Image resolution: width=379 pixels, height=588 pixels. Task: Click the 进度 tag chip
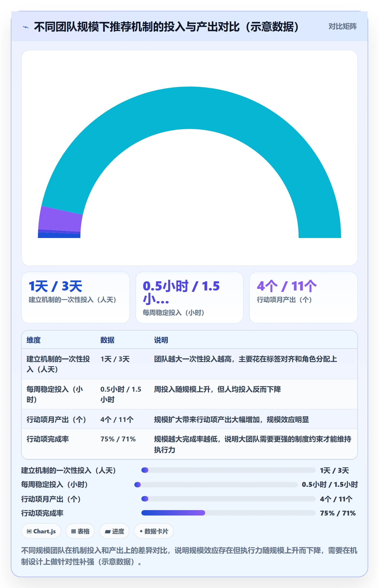tap(114, 531)
